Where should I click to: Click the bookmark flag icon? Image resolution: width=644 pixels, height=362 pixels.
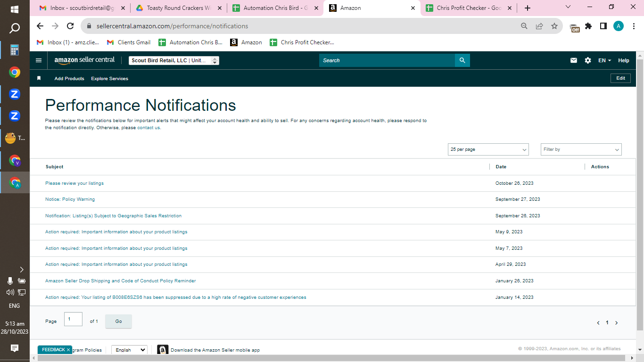[x=39, y=78]
